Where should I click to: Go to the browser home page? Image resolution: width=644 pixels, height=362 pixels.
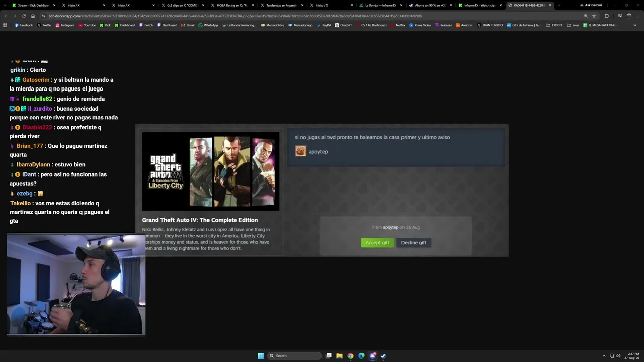[x=33, y=16]
